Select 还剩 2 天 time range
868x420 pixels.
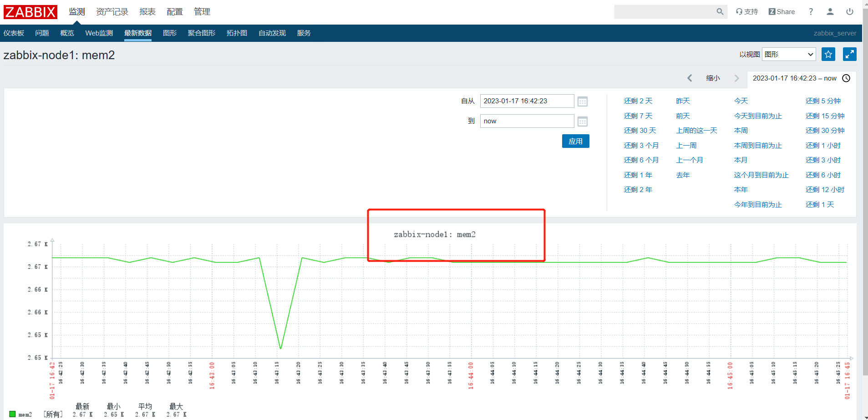638,101
